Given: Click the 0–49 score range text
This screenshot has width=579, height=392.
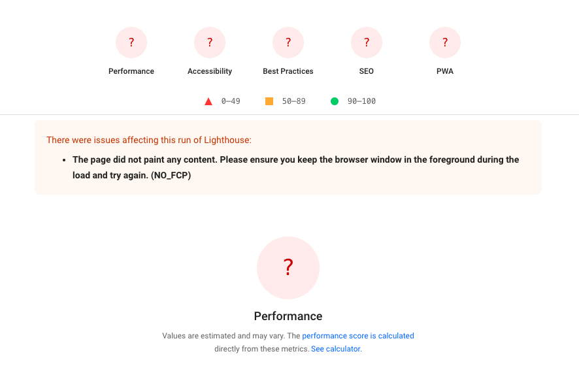Looking at the screenshot, I should 231,101.
